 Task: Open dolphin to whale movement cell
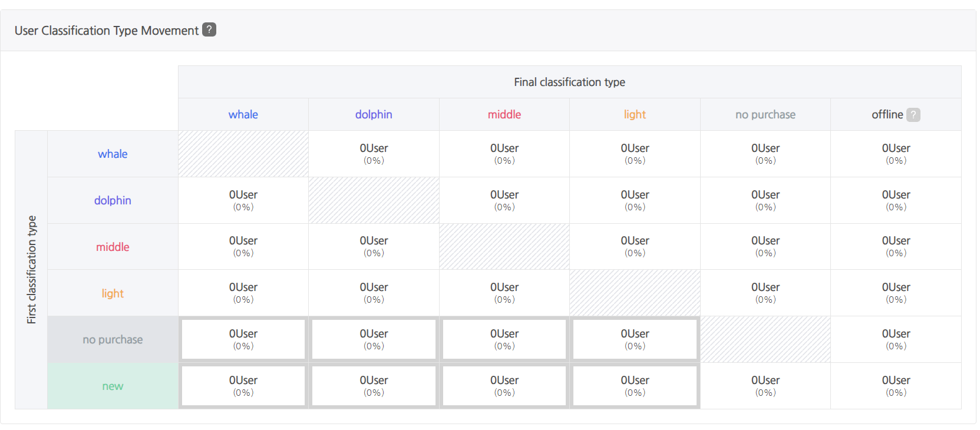[243, 200]
